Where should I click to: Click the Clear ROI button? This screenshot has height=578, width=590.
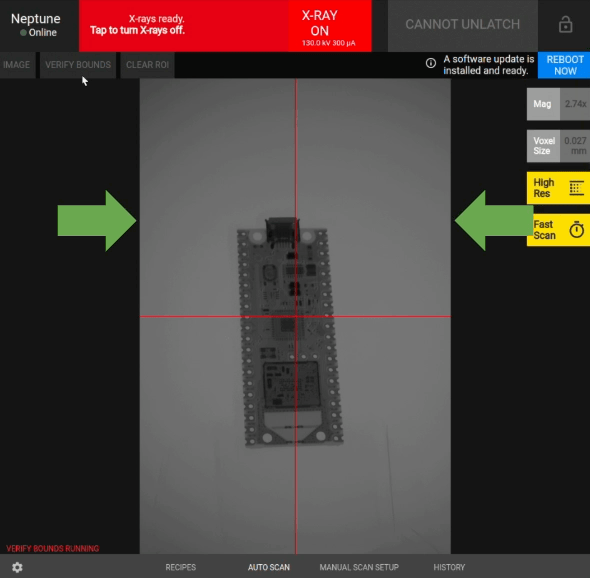(147, 65)
